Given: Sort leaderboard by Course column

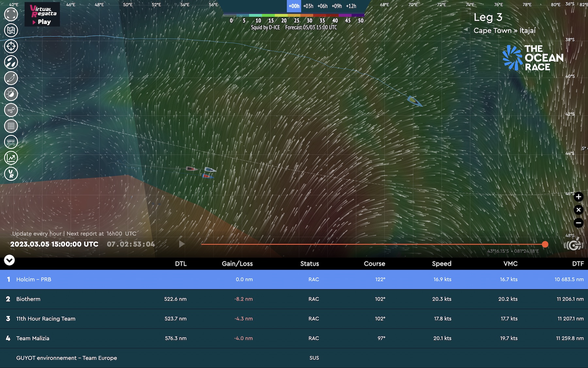Looking at the screenshot, I should coord(374,264).
